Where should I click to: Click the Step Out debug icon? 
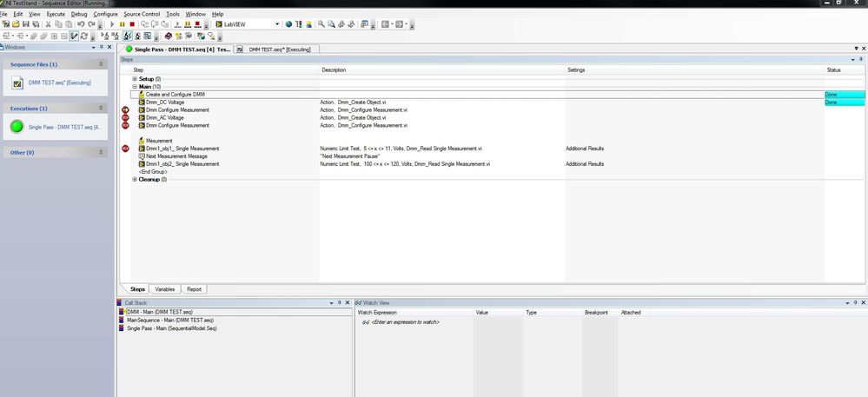pyautogui.click(x=164, y=24)
